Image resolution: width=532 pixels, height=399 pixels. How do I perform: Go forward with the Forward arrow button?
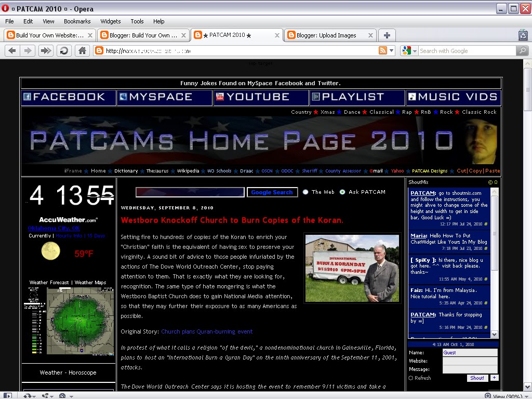coord(28,51)
